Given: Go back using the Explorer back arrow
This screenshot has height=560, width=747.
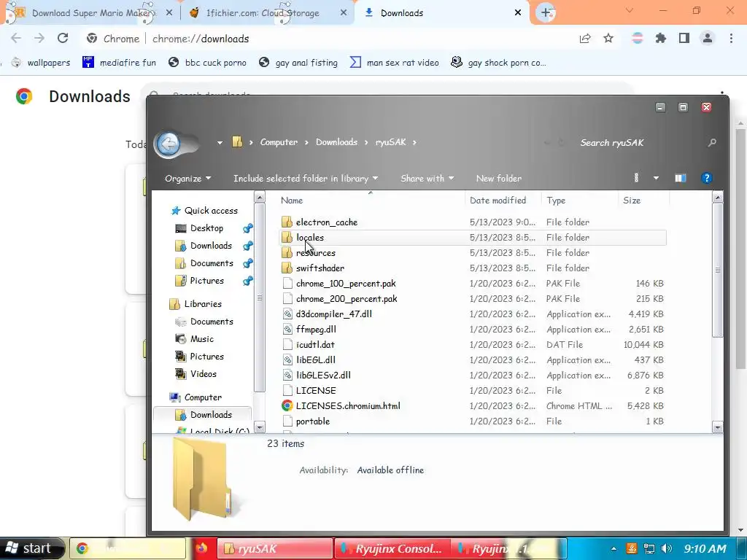Looking at the screenshot, I should [169, 144].
